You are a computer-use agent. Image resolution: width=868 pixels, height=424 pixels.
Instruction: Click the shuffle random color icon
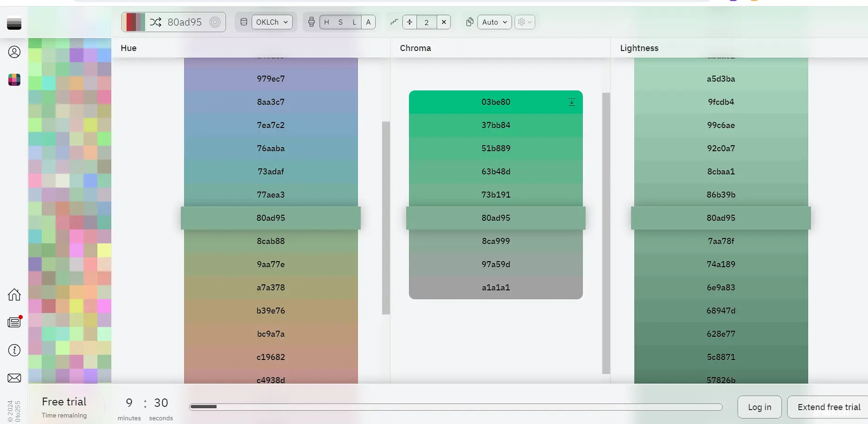click(156, 22)
